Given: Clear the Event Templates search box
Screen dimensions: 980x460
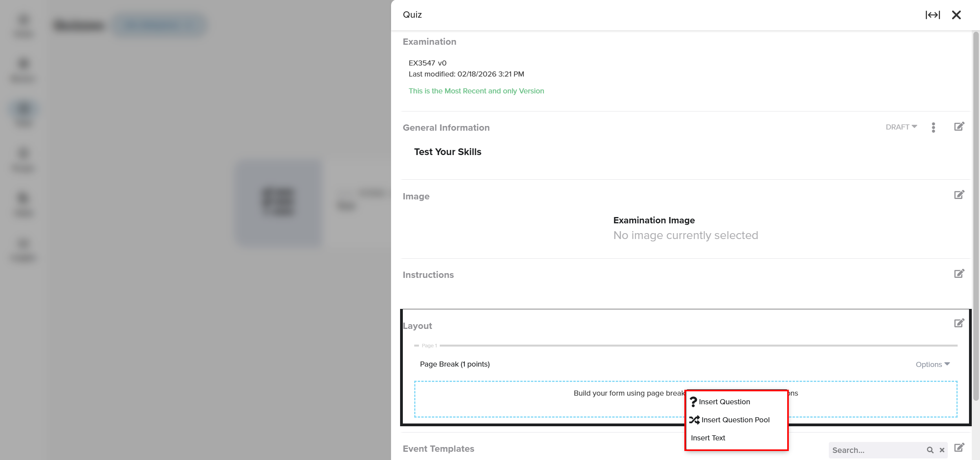Looking at the screenshot, I should pos(942,450).
